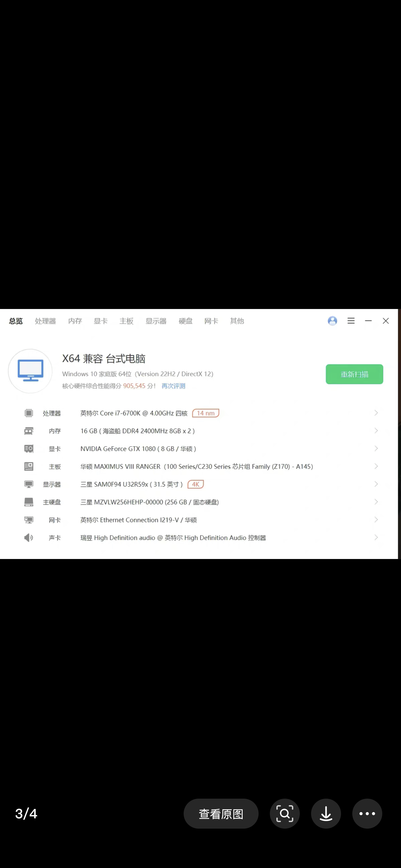Download the image with the arrow icon

point(326,813)
